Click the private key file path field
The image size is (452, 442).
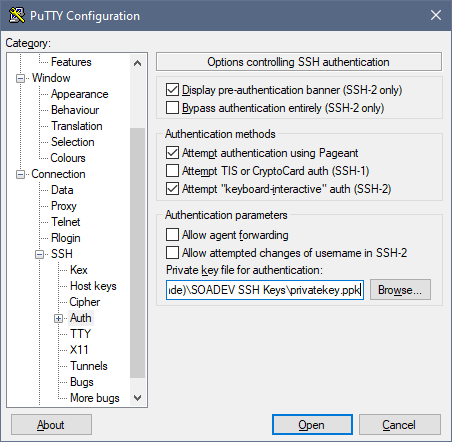(265, 290)
